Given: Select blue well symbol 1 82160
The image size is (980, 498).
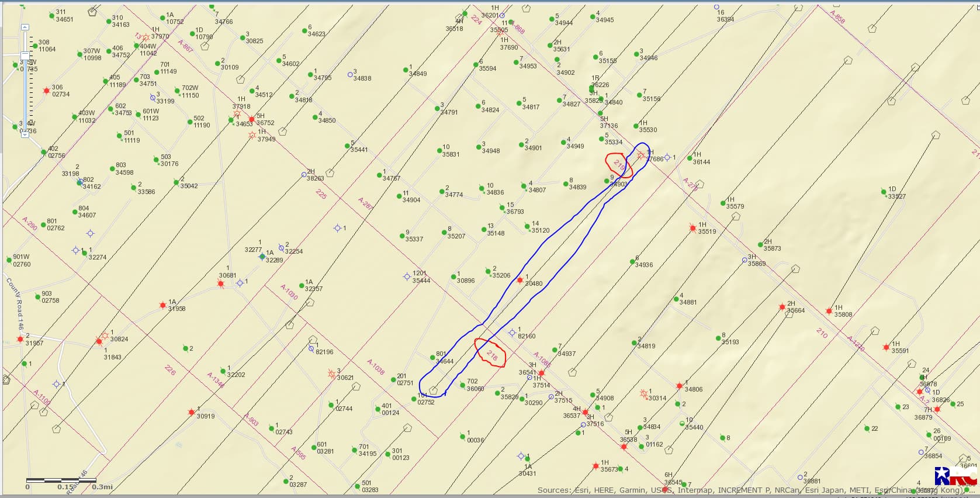Looking at the screenshot, I should click(x=512, y=333).
